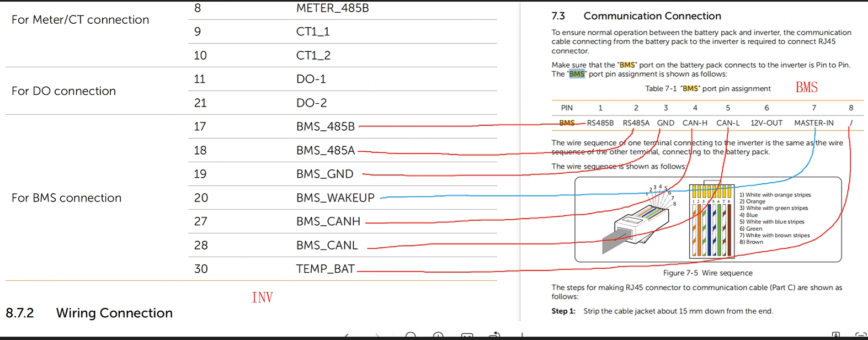Click the "White with orange stripes" legend entry

pyautogui.click(x=775, y=195)
